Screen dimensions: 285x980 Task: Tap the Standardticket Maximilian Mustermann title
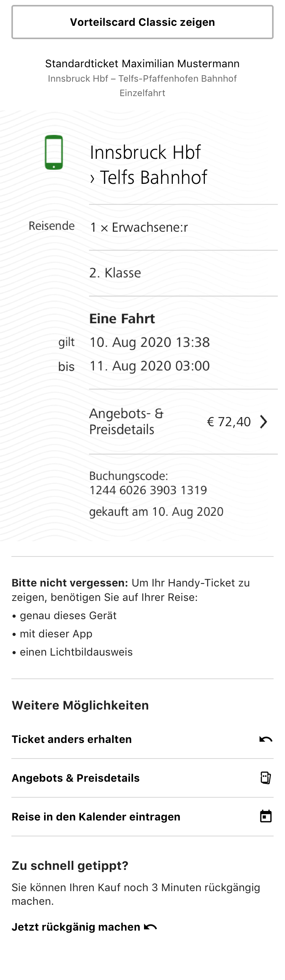[142, 63]
